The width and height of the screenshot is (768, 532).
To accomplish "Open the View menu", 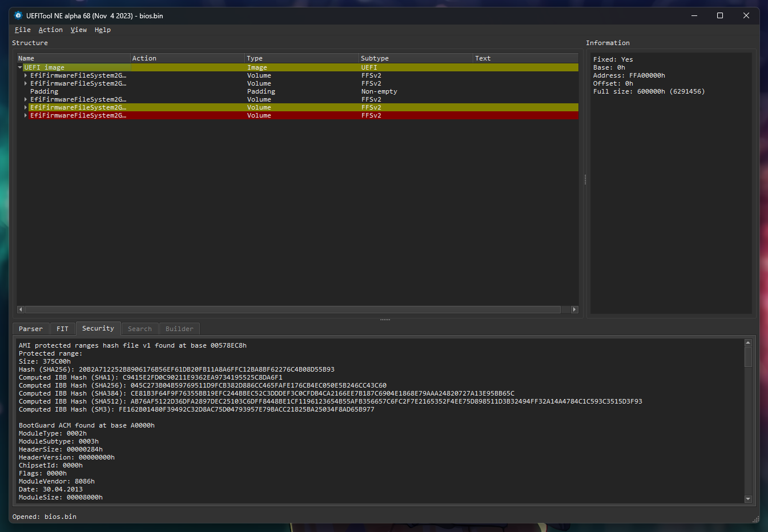I will 79,30.
